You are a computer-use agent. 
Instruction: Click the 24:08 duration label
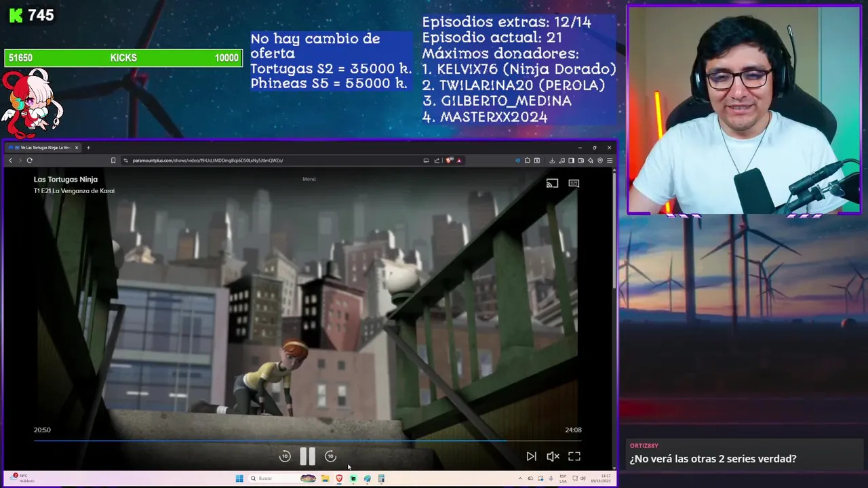click(573, 430)
